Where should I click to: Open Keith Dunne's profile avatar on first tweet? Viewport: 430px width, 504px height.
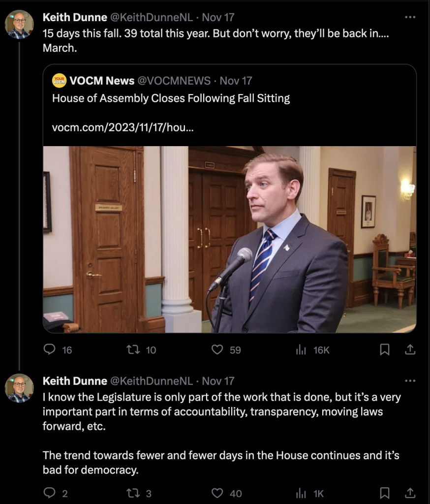click(x=19, y=24)
